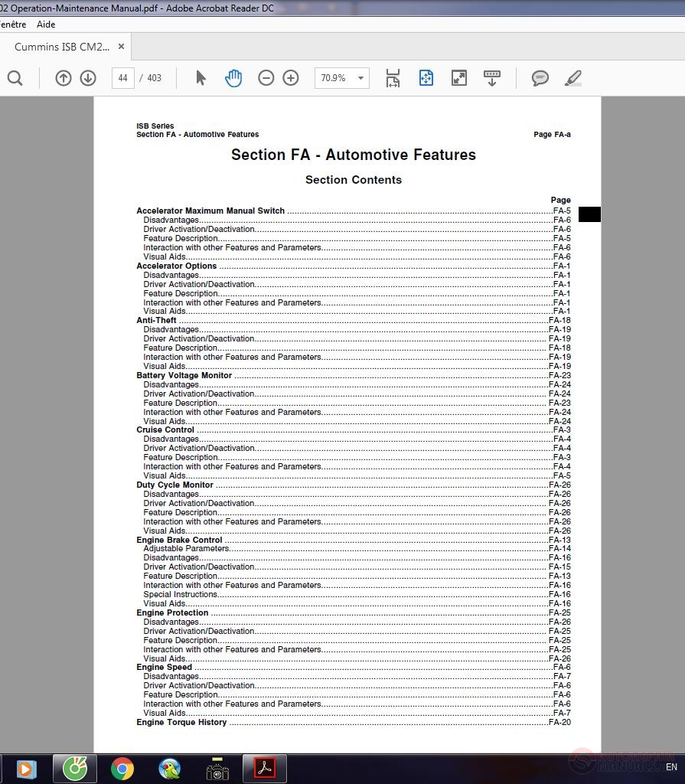Enter full screen mode icon
685x784 pixels.
click(x=459, y=78)
